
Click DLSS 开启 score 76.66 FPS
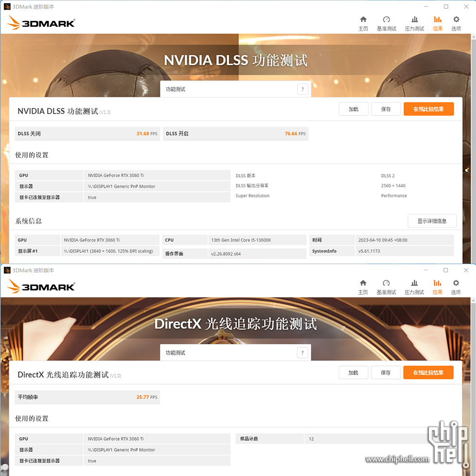pos(295,133)
